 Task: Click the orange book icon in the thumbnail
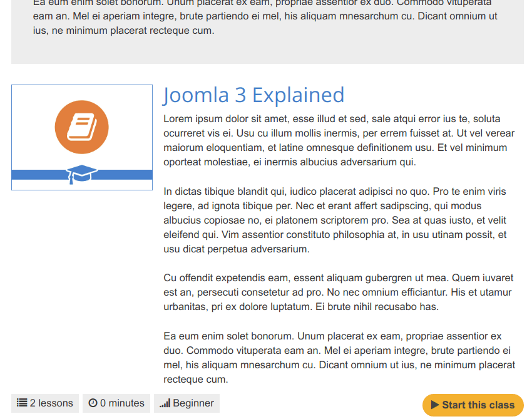82,127
